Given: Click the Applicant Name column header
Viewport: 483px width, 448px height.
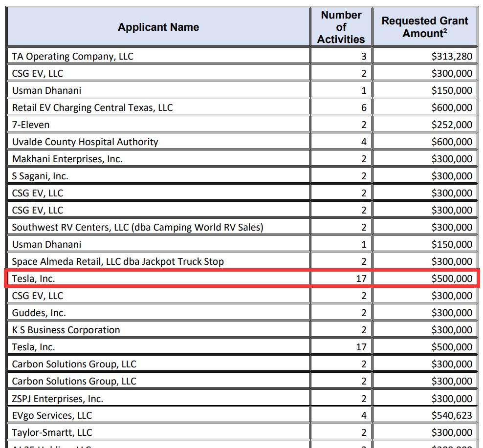Looking at the screenshot, I should coord(158,27).
